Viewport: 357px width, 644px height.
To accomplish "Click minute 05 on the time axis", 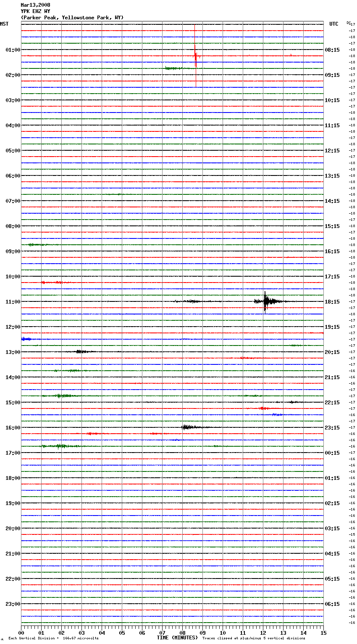I will tap(122, 633).
